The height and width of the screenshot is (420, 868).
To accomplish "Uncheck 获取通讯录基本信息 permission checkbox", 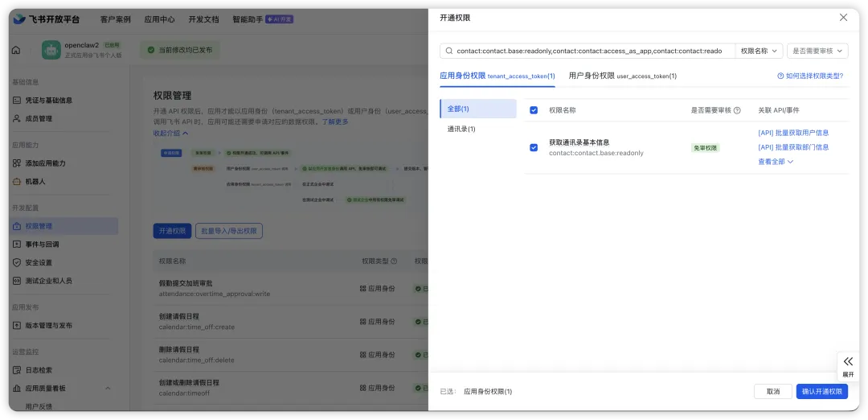I will pyautogui.click(x=534, y=147).
